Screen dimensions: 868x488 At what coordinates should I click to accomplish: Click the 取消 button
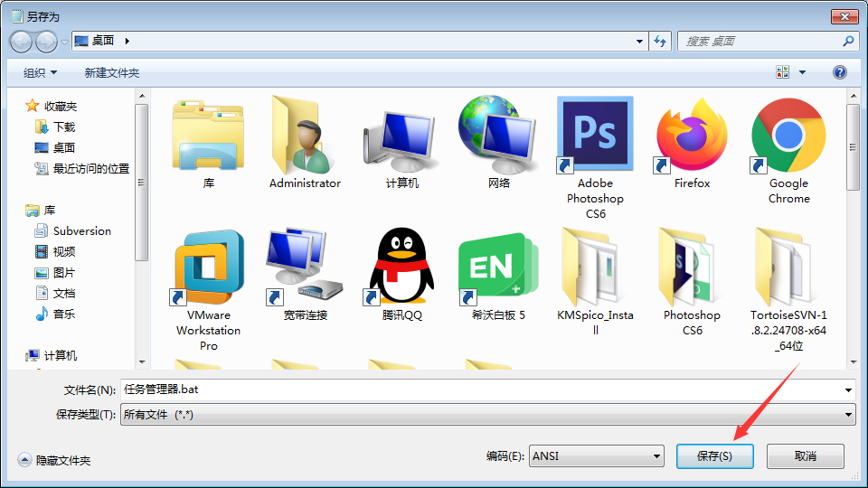pyautogui.click(x=806, y=455)
